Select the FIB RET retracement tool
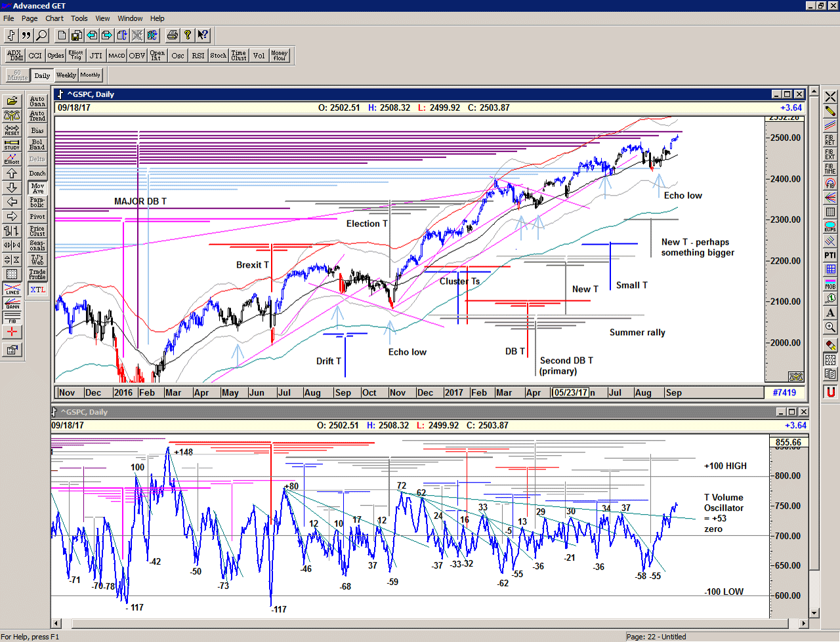 tap(830, 140)
